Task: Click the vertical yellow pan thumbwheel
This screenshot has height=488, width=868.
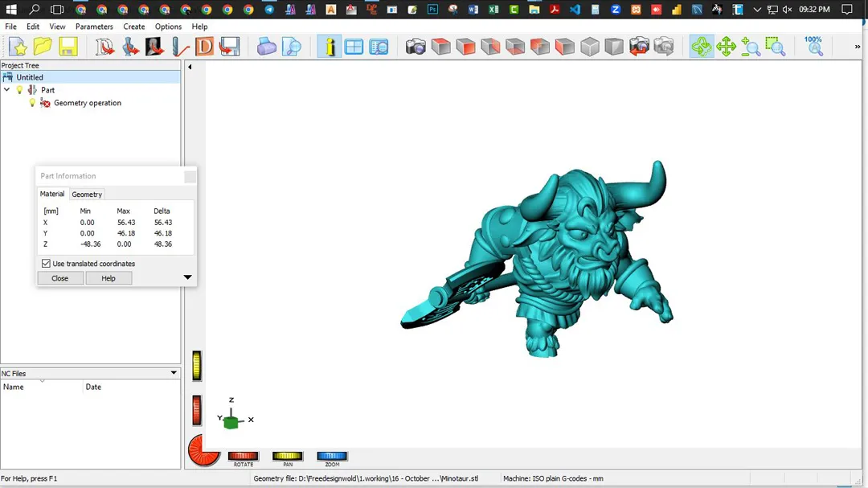Action: click(197, 366)
